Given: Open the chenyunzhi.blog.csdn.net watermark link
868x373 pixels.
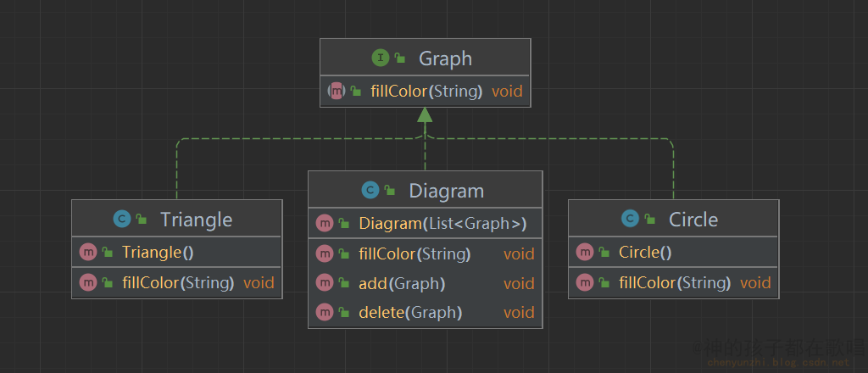Looking at the screenshot, I should click(x=778, y=363).
